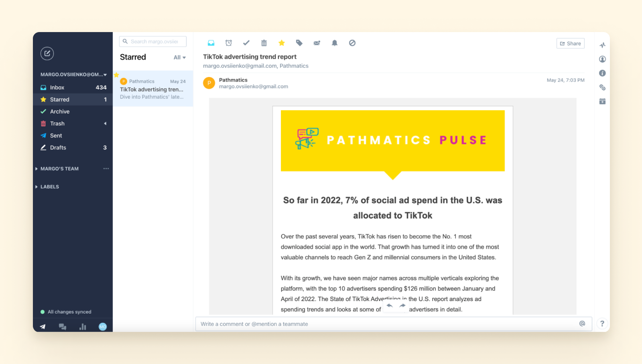Open the help question mark button
Screen dimensions: 642x364
click(602, 324)
